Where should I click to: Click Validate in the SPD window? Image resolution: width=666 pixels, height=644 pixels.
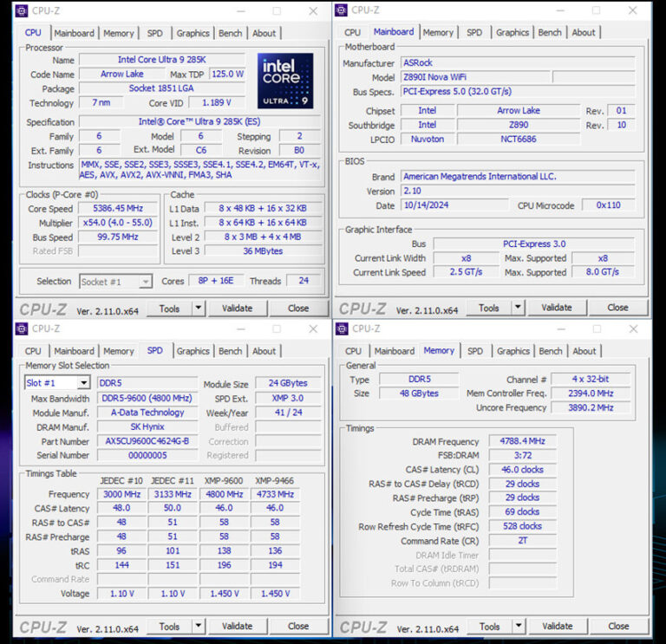coord(238,627)
